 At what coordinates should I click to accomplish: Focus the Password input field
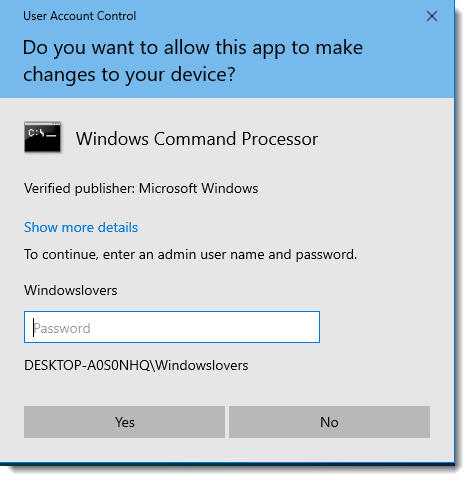172,327
